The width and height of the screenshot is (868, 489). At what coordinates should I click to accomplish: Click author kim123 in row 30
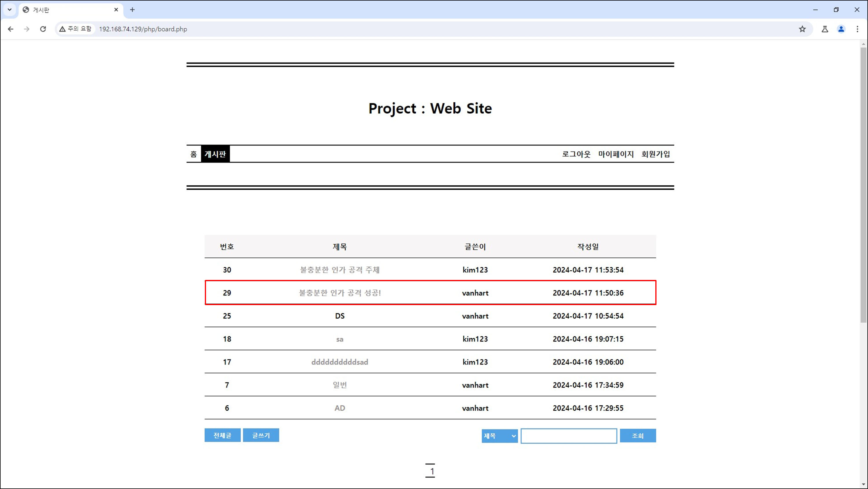[475, 270]
